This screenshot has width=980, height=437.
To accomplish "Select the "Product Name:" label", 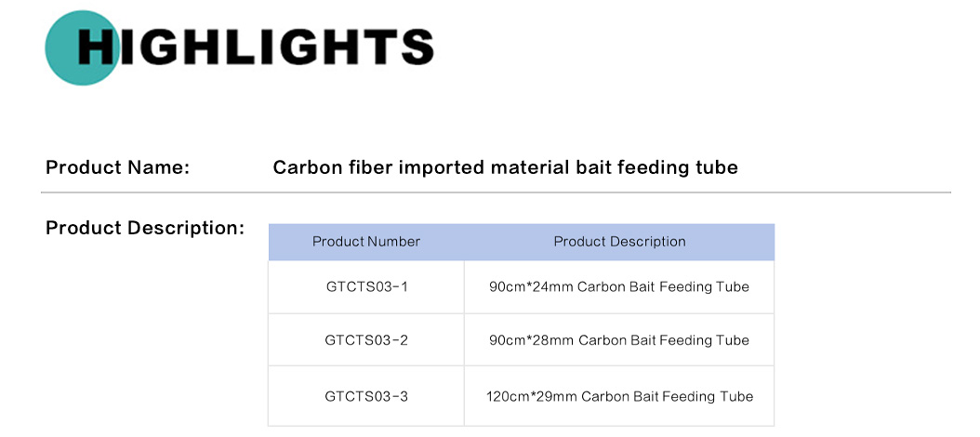I will point(117,168).
